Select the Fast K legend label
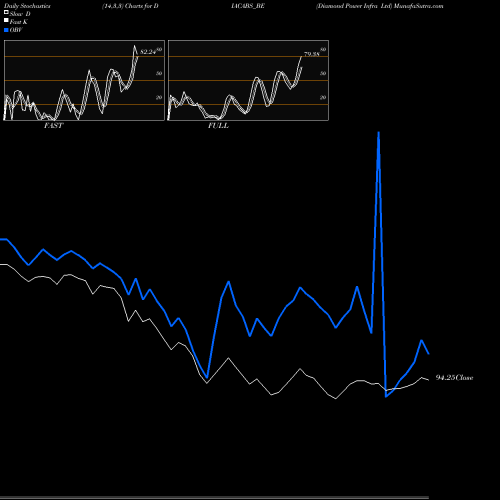500x500 pixels. (x=19, y=22)
